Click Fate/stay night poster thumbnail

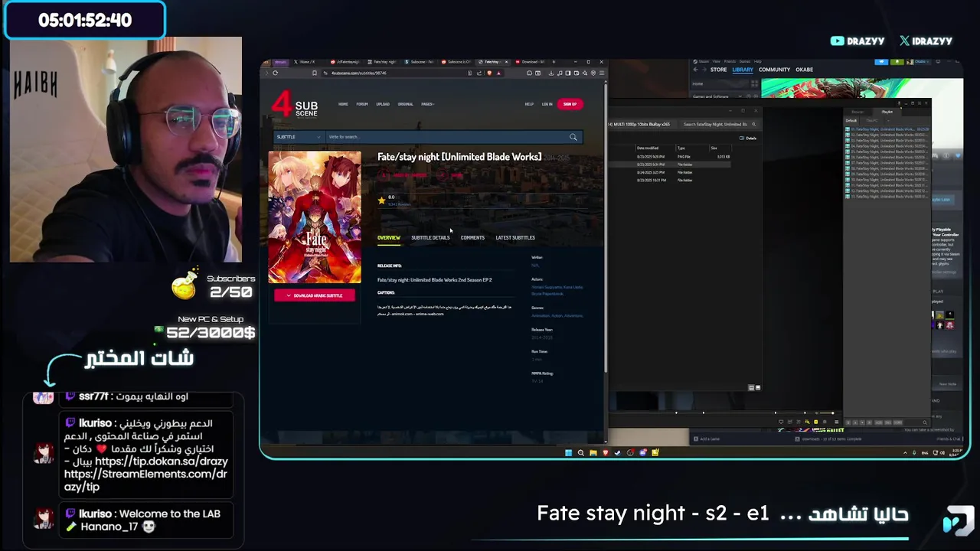[315, 217]
